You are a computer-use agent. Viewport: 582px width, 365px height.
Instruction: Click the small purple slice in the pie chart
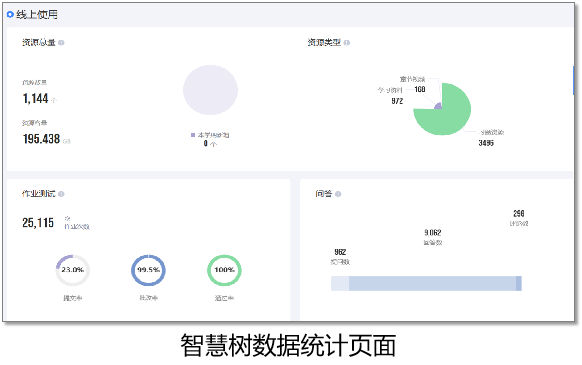point(438,106)
